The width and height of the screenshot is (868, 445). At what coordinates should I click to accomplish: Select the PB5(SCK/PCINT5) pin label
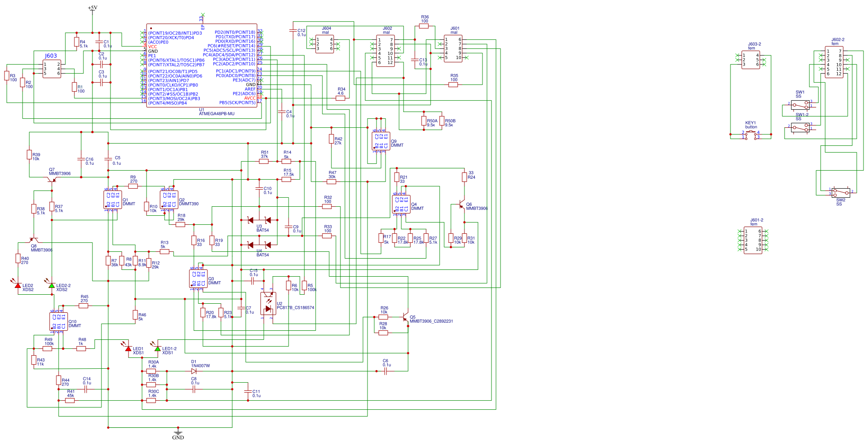point(237,103)
